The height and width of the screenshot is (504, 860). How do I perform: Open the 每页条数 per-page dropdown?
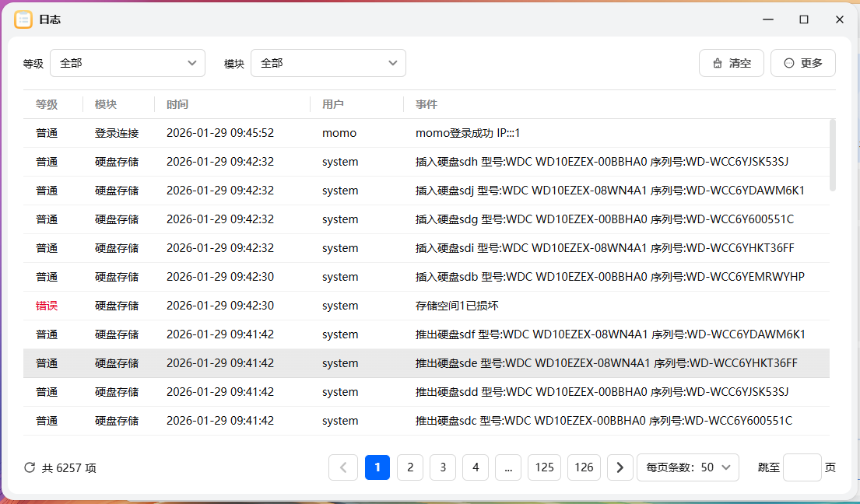tap(688, 467)
